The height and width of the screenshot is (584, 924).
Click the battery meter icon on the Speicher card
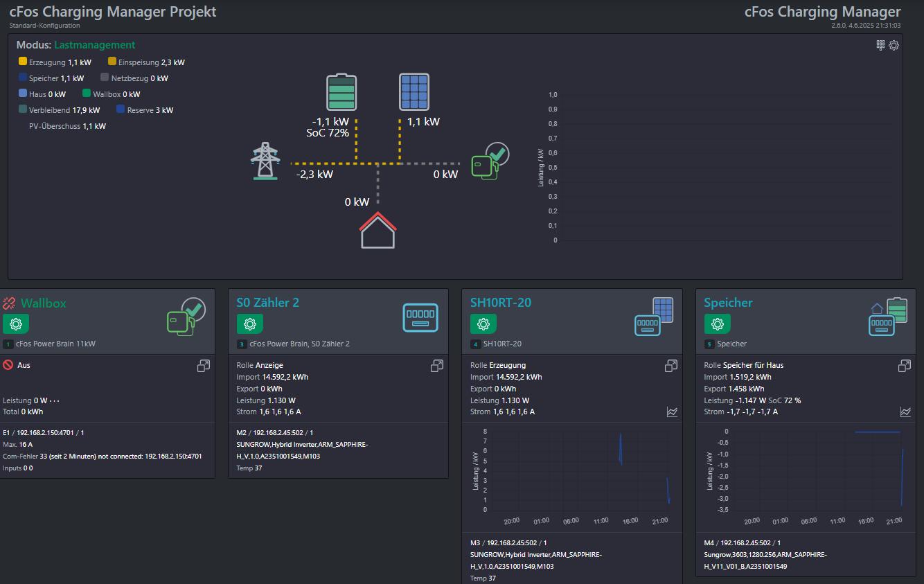tap(888, 317)
